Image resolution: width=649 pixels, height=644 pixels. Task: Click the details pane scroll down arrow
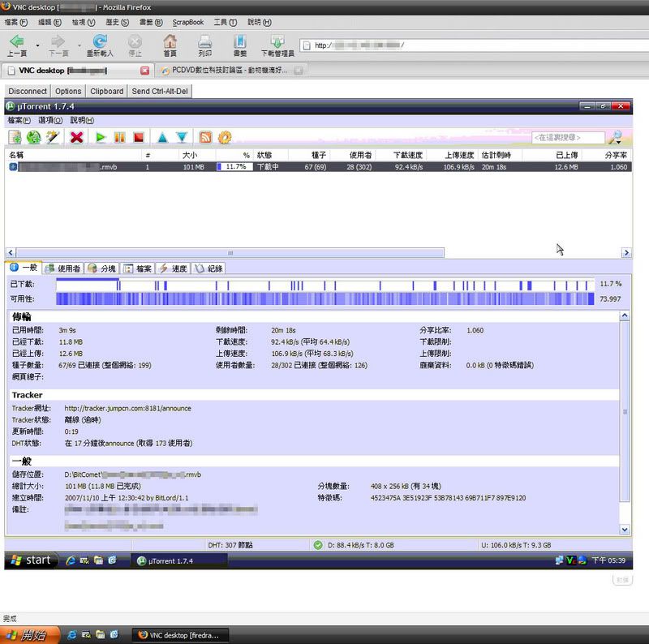click(625, 530)
